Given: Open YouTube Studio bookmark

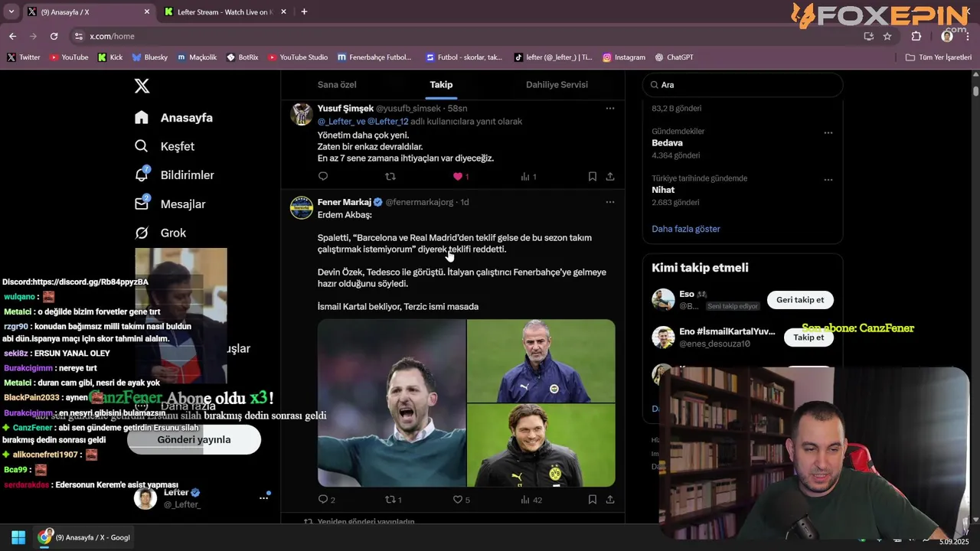Looking at the screenshot, I should [298, 57].
